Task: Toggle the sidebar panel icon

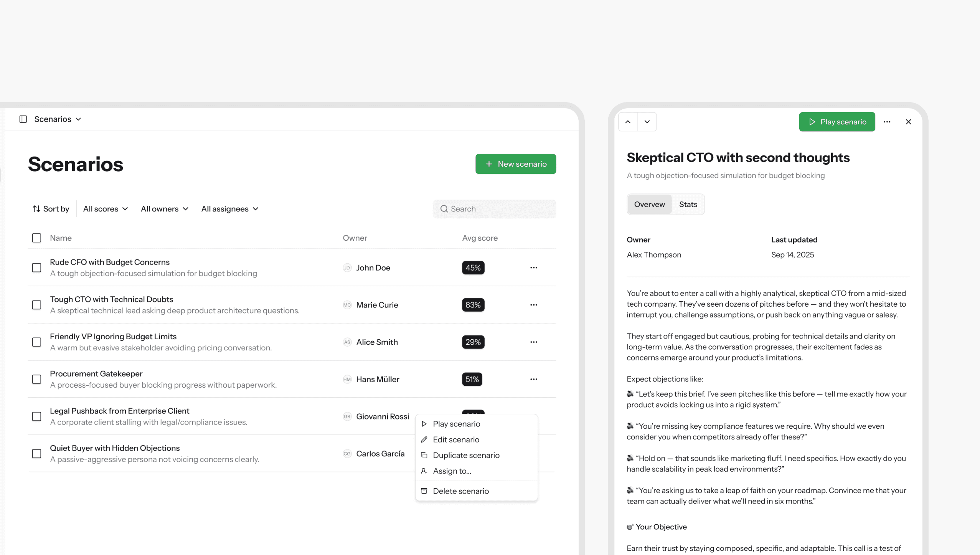Action: (x=23, y=119)
